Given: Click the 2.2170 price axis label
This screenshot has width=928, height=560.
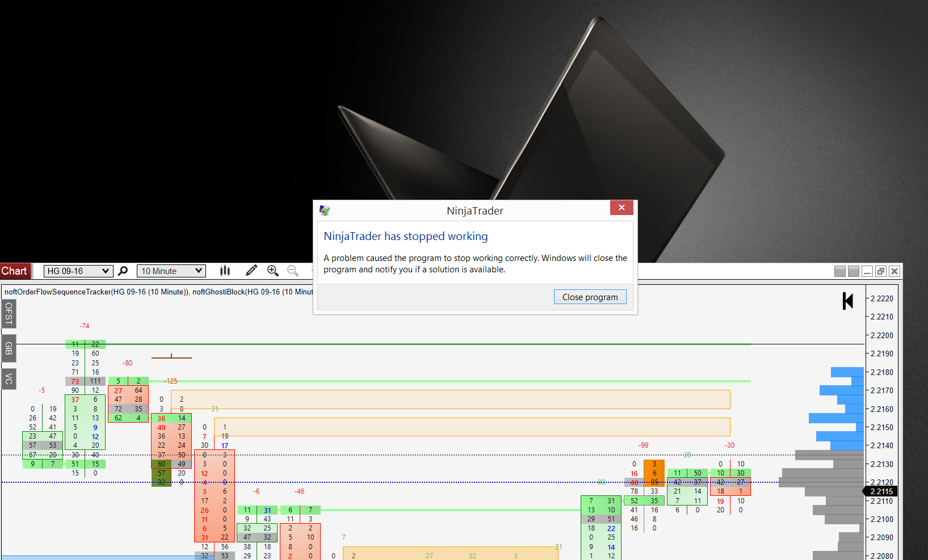Looking at the screenshot, I should click(882, 390).
